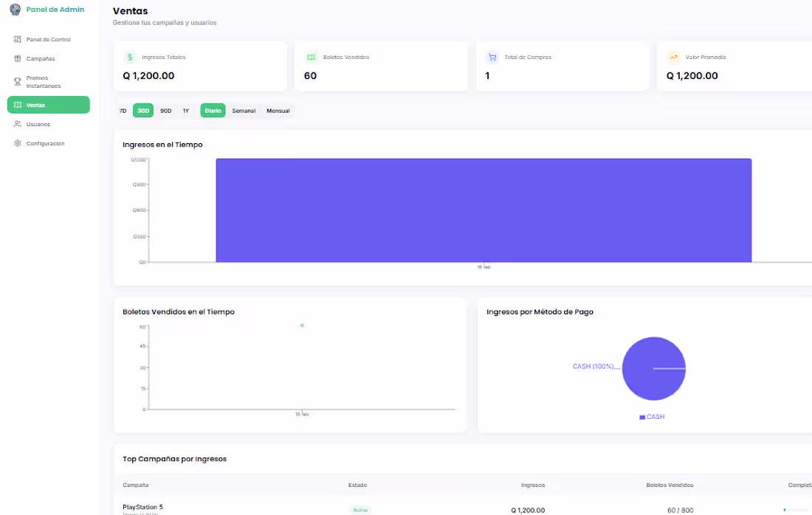Click the 60 / 800 tickets cell
The height and width of the screenshot is (515, 812).
(x=680, y=511)
